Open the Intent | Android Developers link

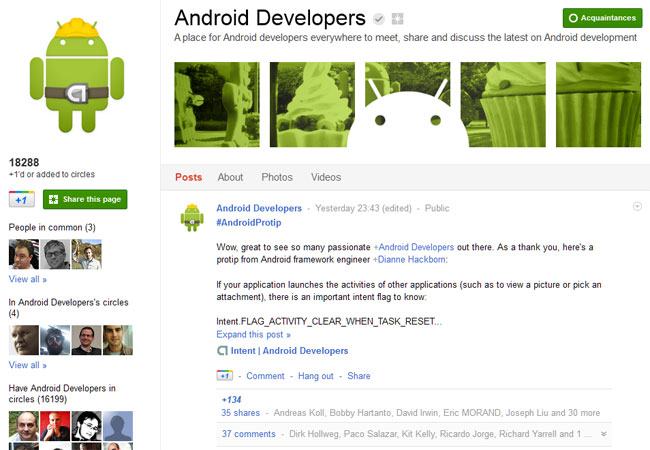[x=289, y=351]
